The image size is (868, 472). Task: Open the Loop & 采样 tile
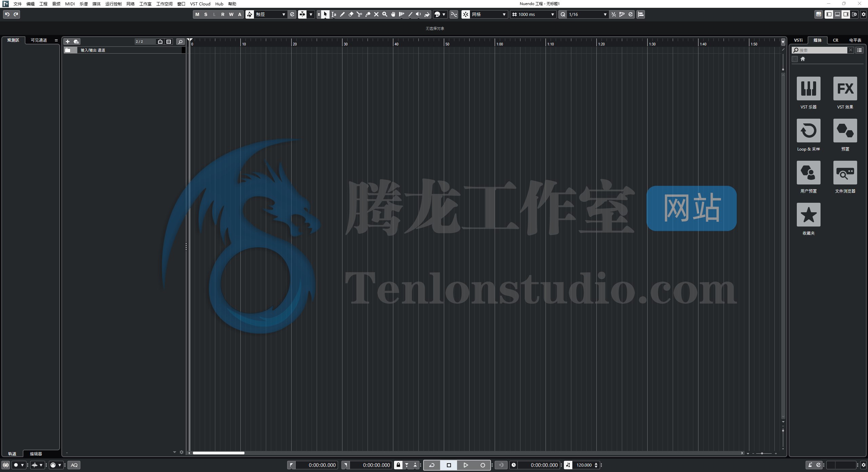[808, 131]
